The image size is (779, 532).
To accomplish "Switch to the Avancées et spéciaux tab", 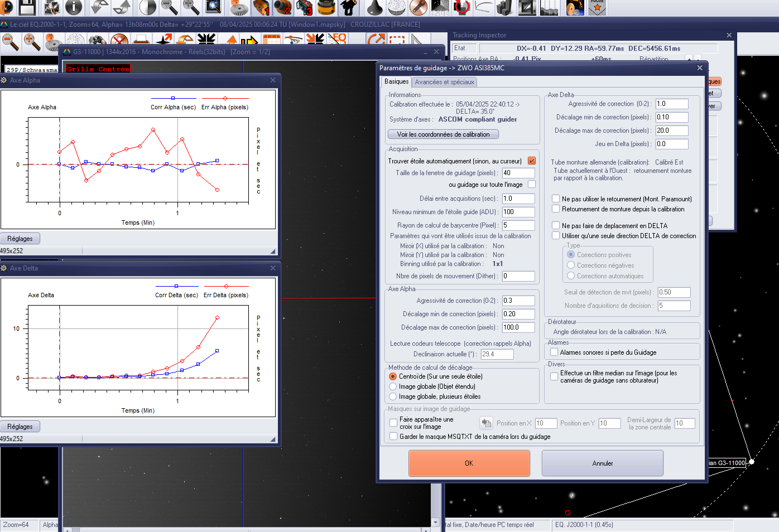I will tap(445, 82).
